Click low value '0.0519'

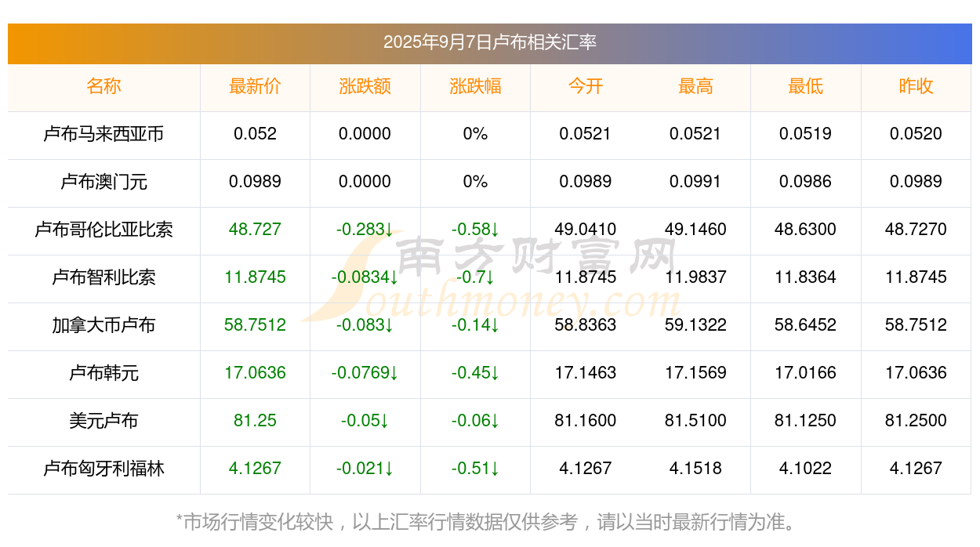806,134
